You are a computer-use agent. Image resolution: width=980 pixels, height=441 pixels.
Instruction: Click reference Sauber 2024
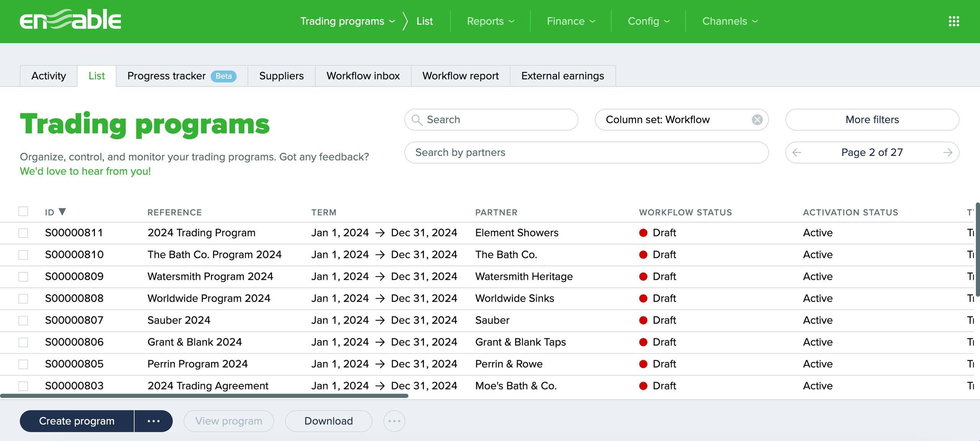[179, 320]
